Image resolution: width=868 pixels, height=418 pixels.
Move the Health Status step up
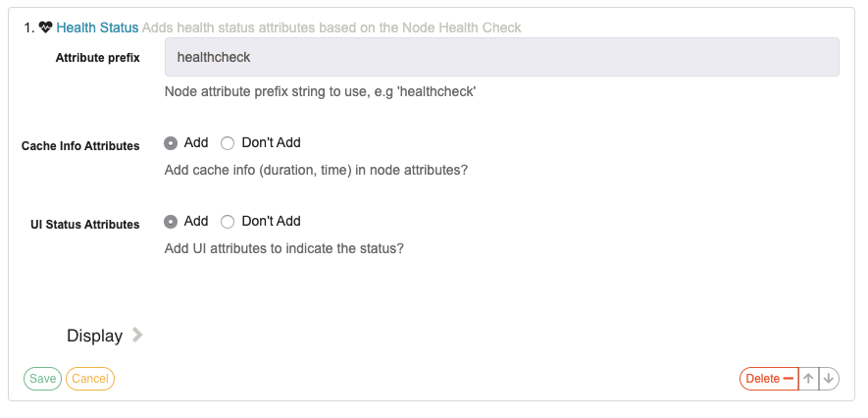click(808, 379)
